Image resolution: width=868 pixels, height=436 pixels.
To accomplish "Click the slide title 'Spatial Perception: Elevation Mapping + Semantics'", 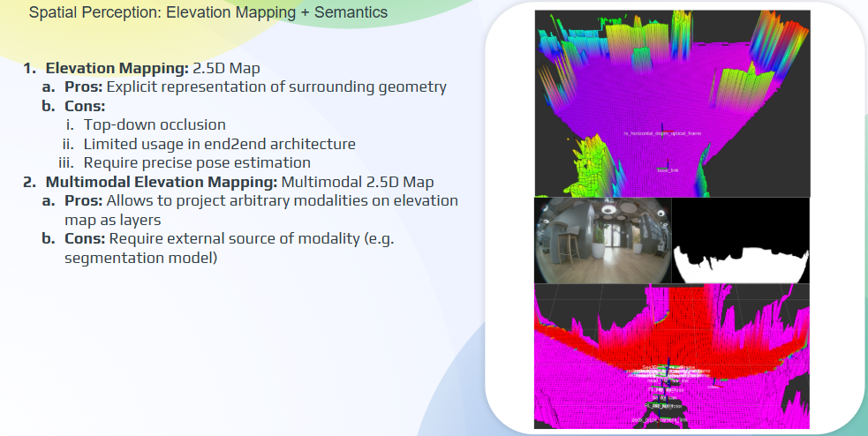I will pos(208,12).
